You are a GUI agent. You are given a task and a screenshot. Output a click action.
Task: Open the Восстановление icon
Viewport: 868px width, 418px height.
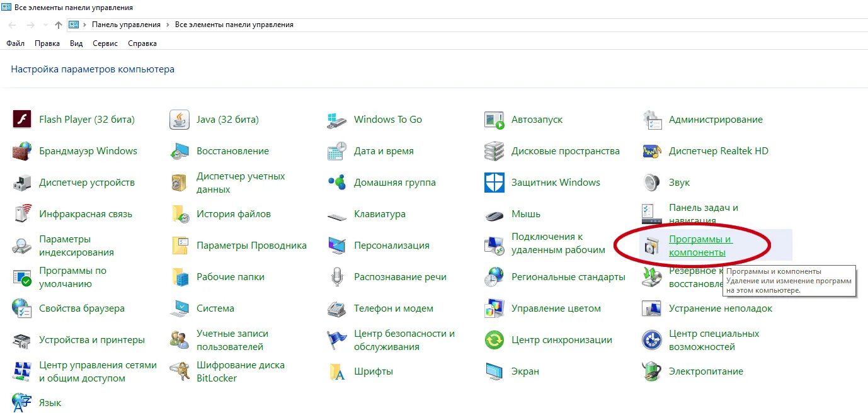pos(180,151)
